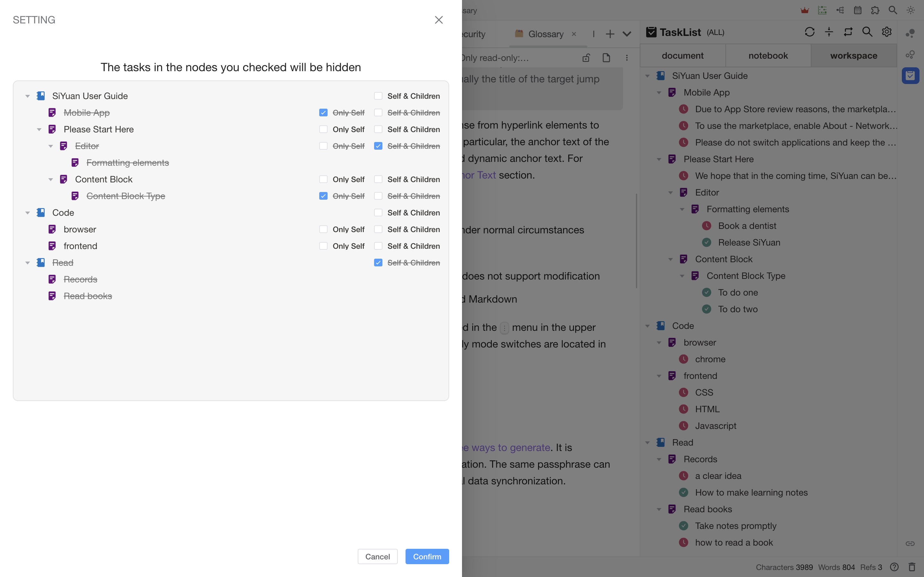The image size is (924, 577).
Task: Check Self & Children for Code notebook
Action: [378, 213]
